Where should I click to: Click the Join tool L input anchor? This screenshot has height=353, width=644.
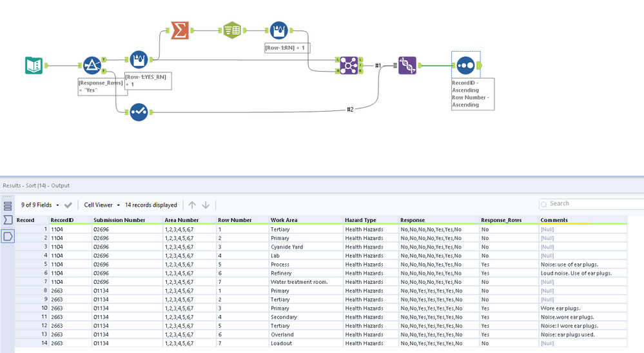pyautogui.click(x=337, y=59)
